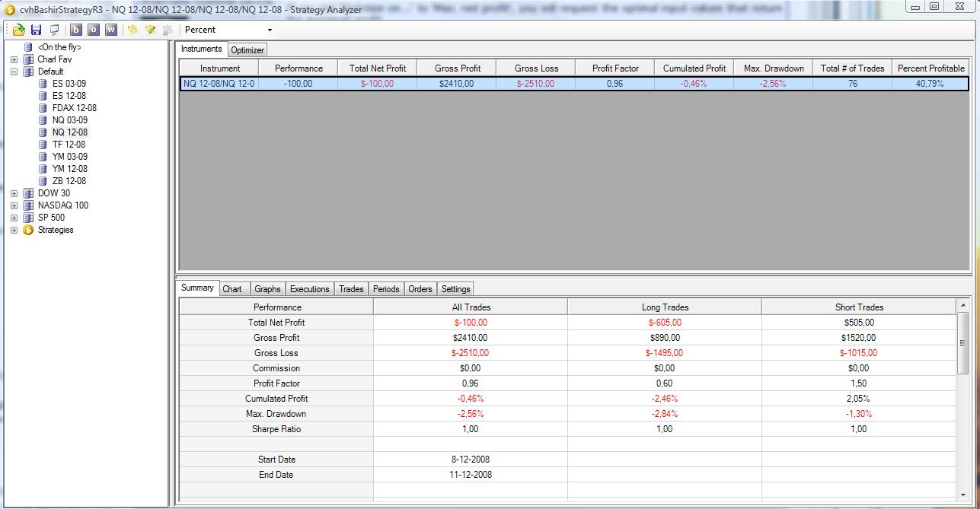Expand the DOW 30 list
This screenshot has height=509, width=980.
[x=14, y=193]
